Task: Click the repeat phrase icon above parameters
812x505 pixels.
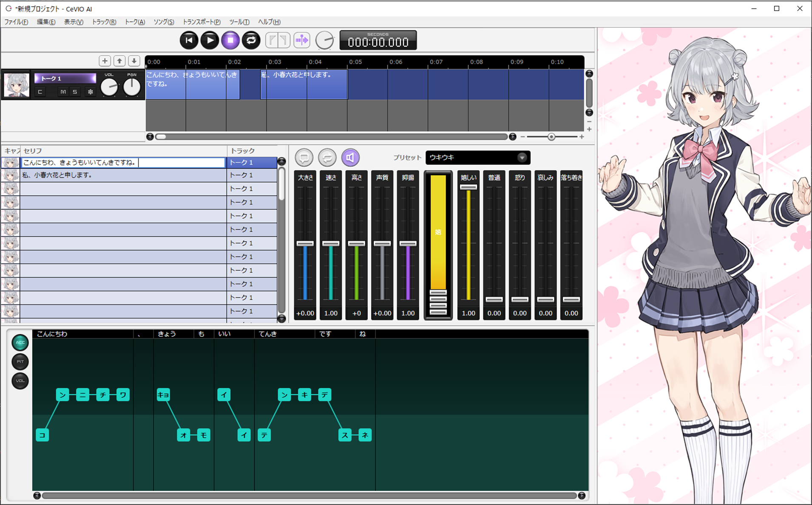Action: pyautogui.click(x=327, y=158)
